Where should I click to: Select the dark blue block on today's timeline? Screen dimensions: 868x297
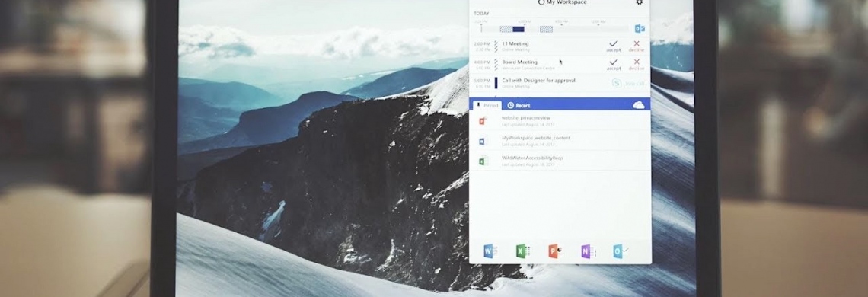pos(519,29)
